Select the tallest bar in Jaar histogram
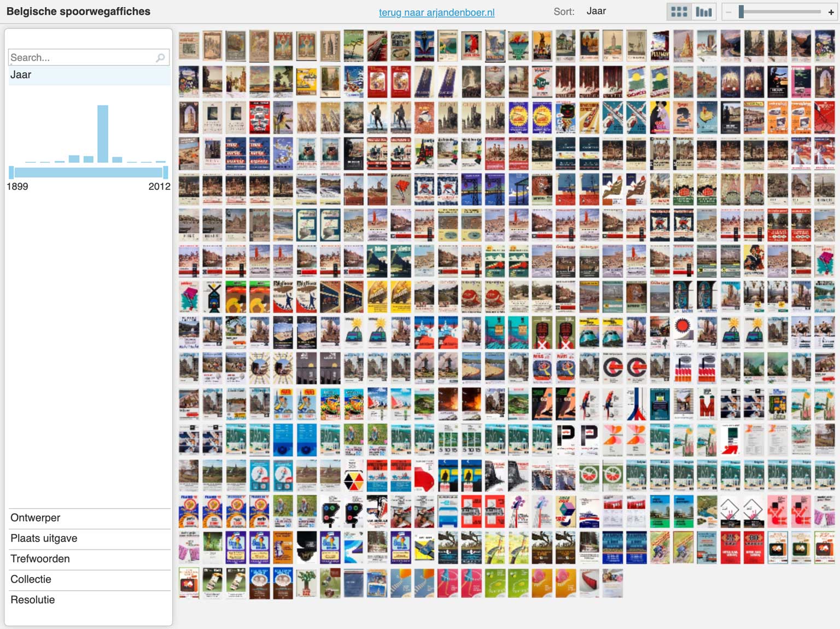This screenshot has height=629, width=840. [x=103, y=134]
